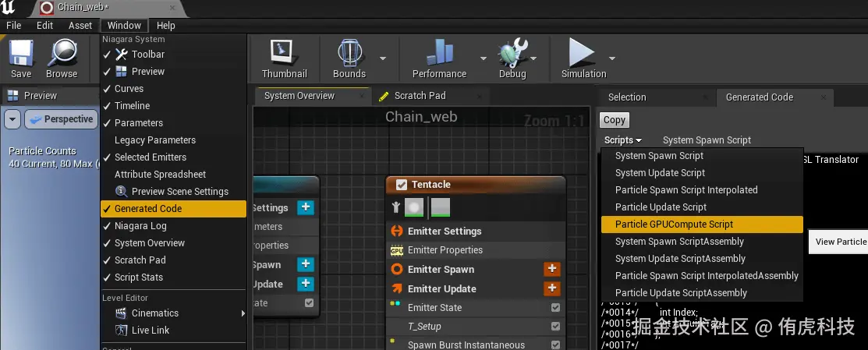Toggle the Bounds toolbar icon
The image size is (868, 350).
(349, 54)
